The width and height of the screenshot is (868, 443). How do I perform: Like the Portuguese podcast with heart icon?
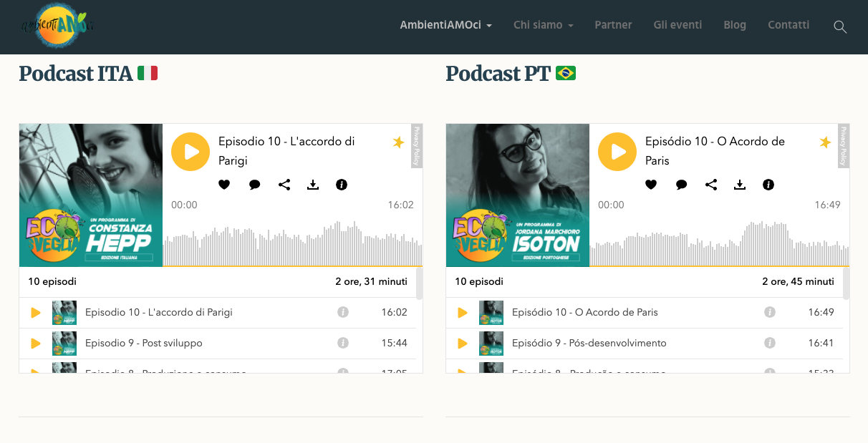click(x=651, y=185)
